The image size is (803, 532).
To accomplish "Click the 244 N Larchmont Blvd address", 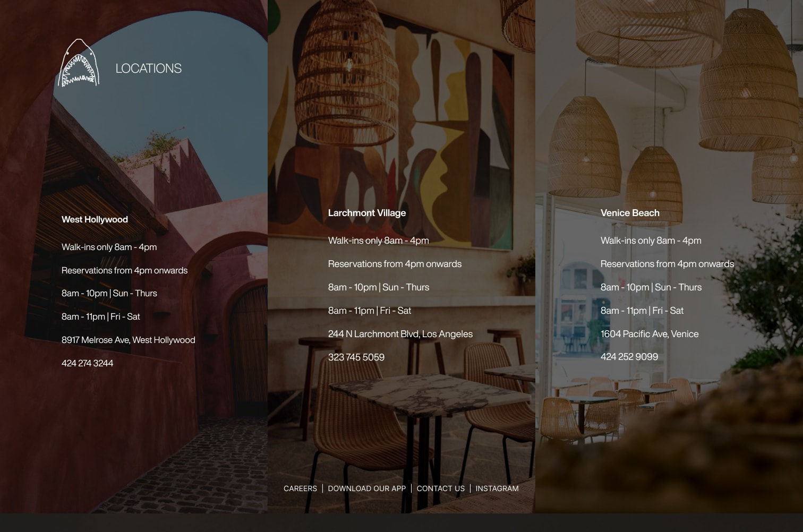I will (x=400, y=334).
